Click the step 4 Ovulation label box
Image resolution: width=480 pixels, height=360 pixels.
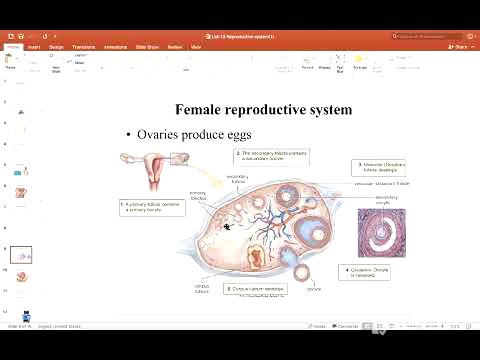pyautogui.click(x=364, y=272)
